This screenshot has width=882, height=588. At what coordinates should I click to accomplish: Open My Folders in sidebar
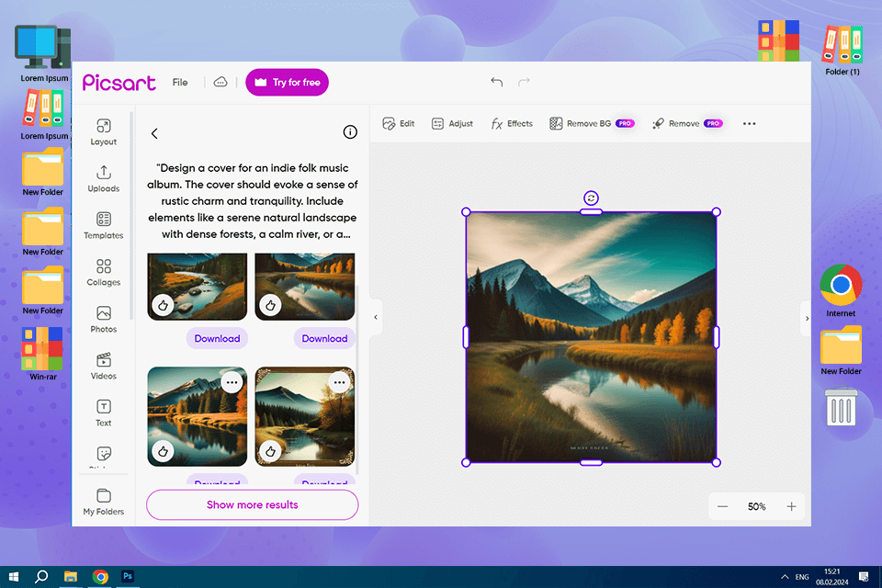104,502
